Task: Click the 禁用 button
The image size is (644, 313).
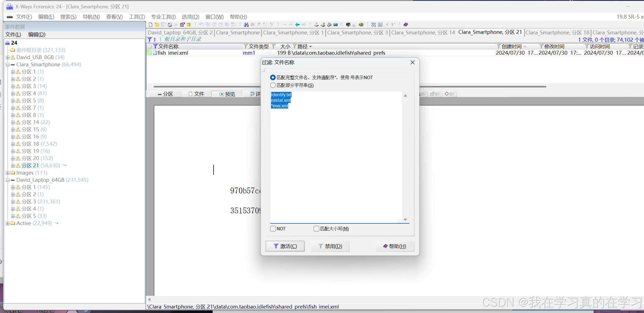Action: (330, 246)
